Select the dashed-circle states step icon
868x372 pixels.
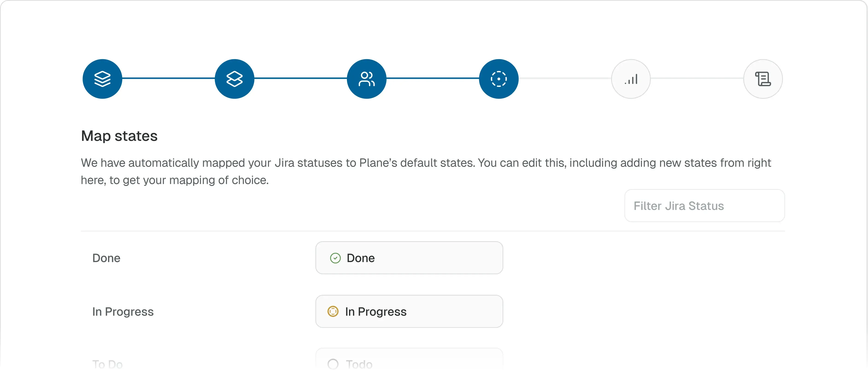click(x=499, y=79)
